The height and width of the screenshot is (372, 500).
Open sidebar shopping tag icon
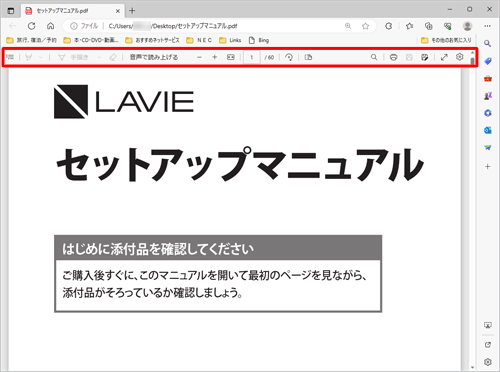[x=488, y=61]
